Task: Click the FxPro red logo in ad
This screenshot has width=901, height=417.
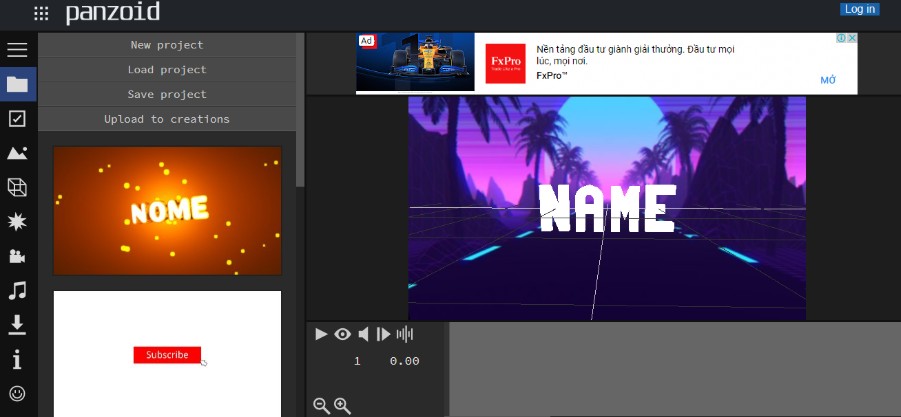Action: [x=506, y=63]
